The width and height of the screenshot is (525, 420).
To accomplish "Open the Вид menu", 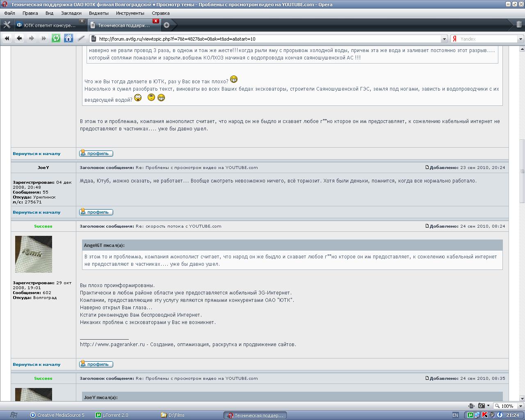I will coord(50,13).
